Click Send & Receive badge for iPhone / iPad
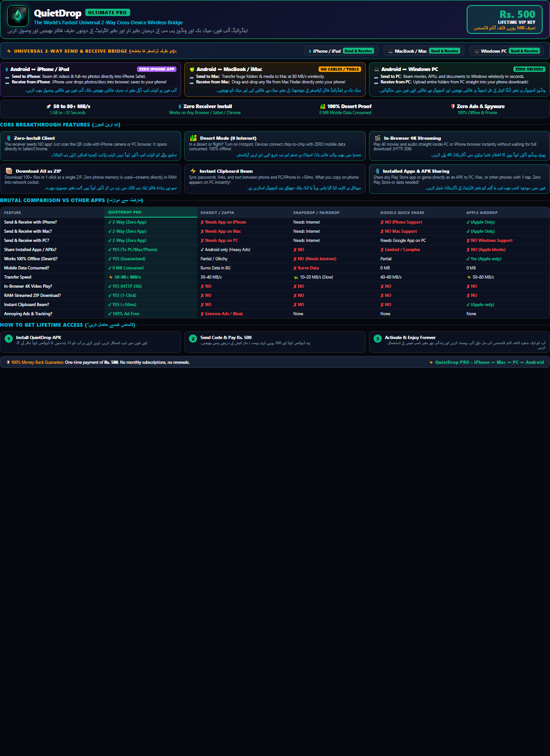Screen dimensions: 550x756 coord(359,51)
